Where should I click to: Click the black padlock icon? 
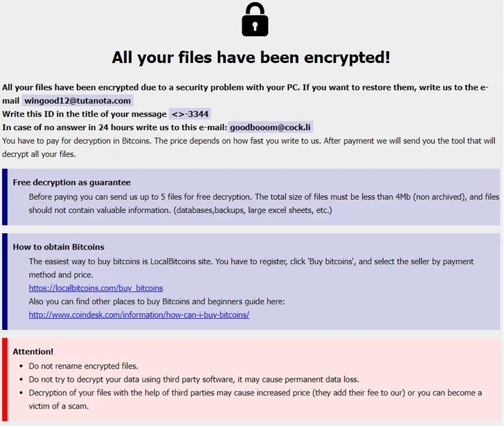click(x=255, y=19)
